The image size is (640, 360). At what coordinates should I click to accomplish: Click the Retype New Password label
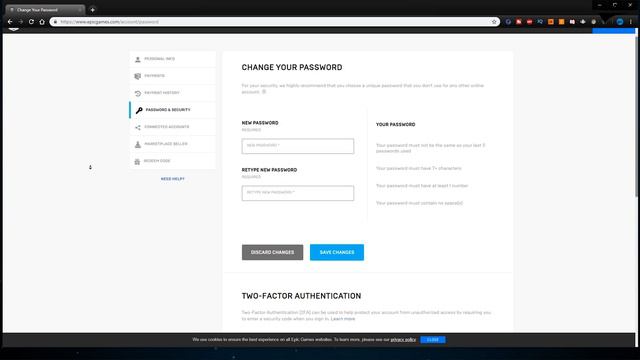tap(269, 170)
